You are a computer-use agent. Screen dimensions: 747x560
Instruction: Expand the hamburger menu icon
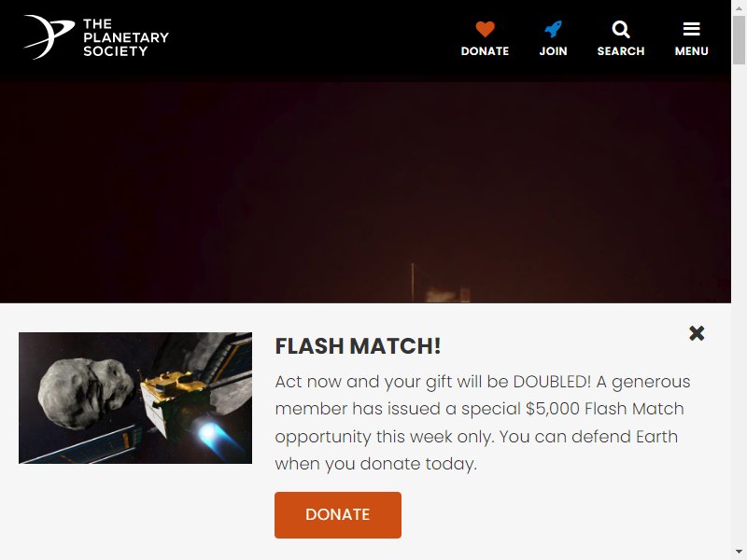click(691, 29)
